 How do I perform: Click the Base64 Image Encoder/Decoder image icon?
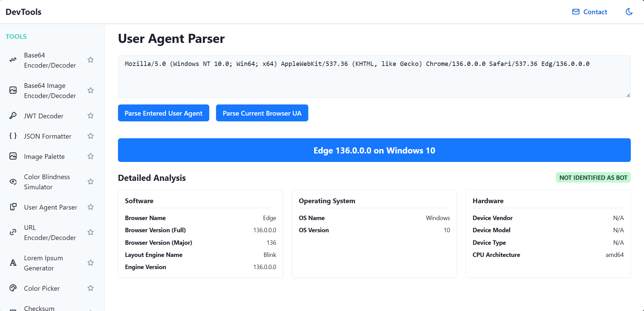coord(13,90)
